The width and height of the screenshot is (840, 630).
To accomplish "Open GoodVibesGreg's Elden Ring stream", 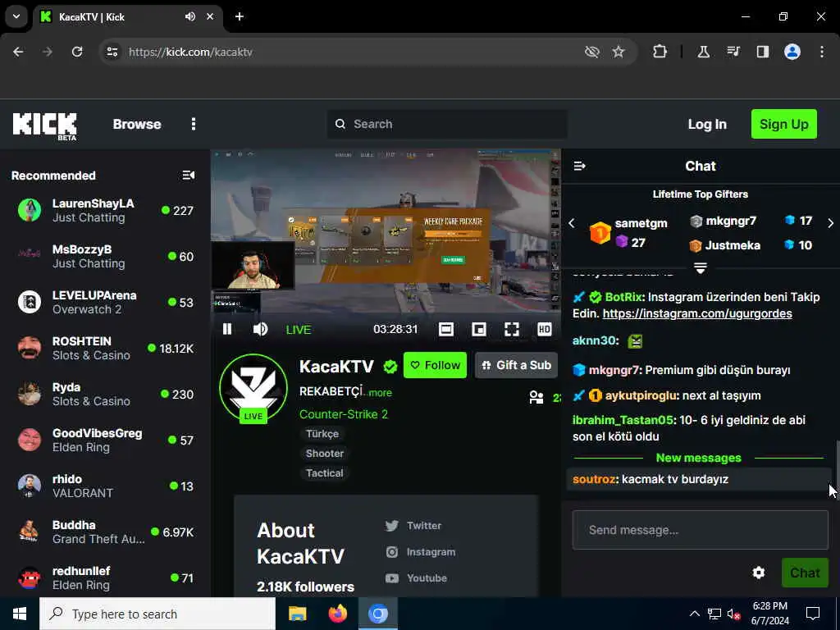I will tap(105, 441).
